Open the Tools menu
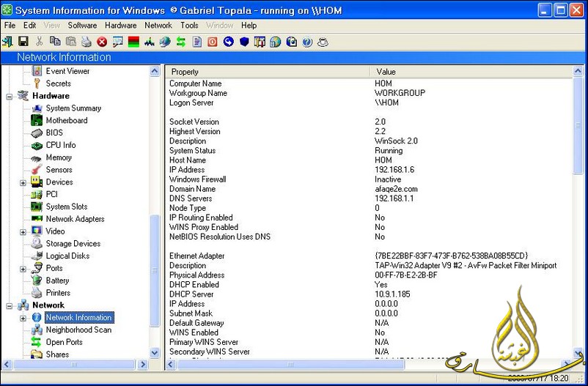The height and width of the screenshot is (386, 588). [x=189, y=25]
